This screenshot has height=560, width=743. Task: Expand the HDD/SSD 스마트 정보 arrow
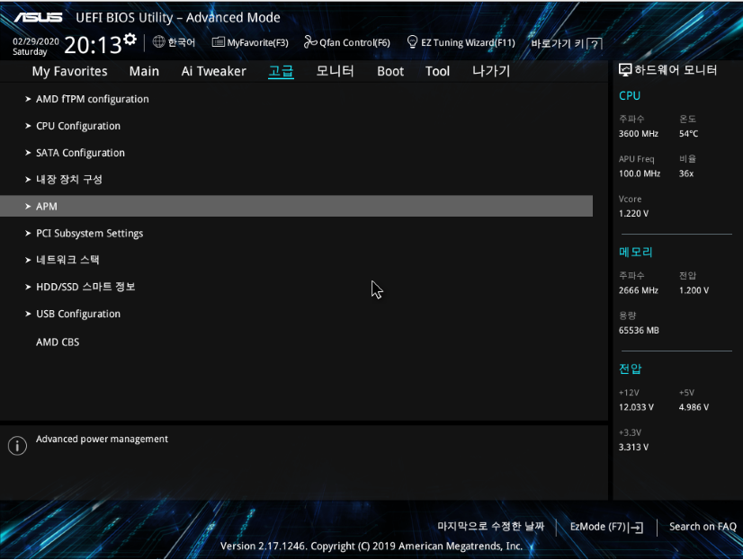point(28,287)
